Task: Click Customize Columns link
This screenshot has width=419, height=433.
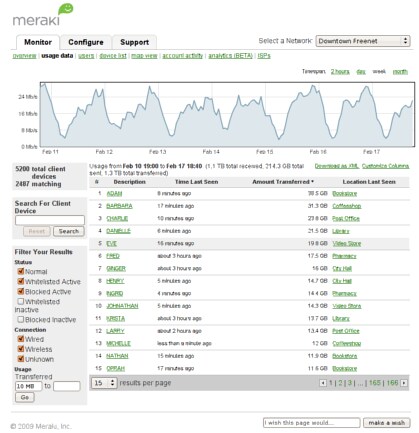Action: pos(385,166)
